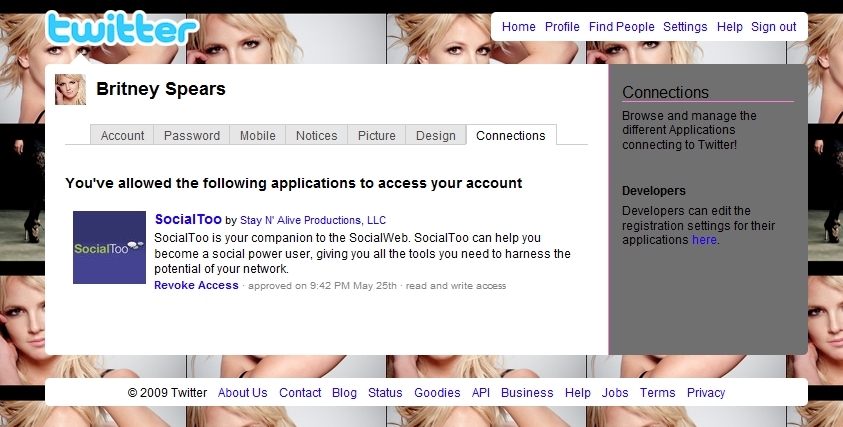Click the developers 'here' link
843x427 pixels.
pos(704,240)
